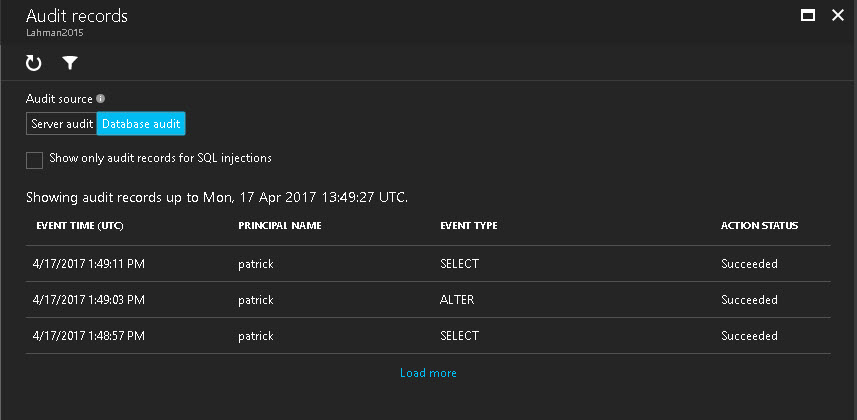Click the Event Type column header
The image size is (857, 420).
pyautogui.click(x=469, y=226)
